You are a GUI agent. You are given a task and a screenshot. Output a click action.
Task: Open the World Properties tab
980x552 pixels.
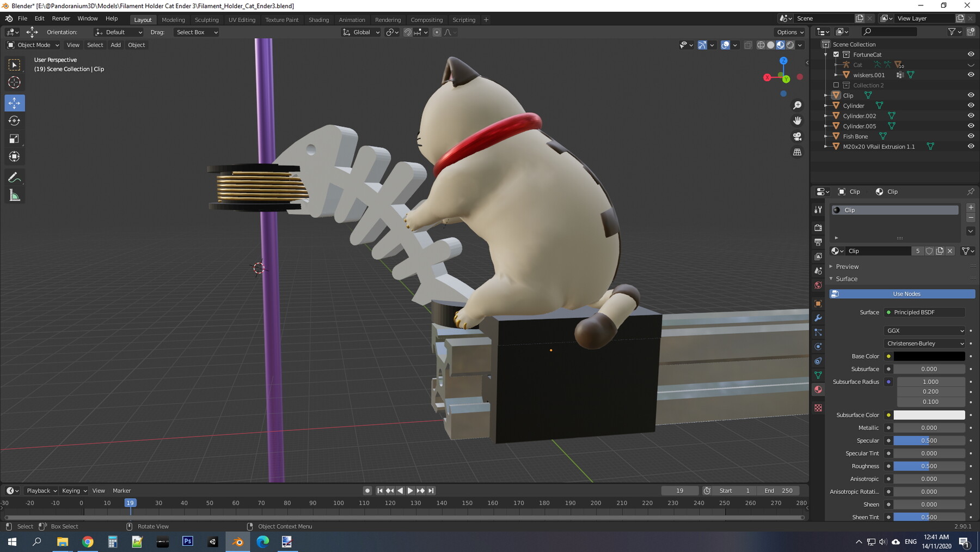pyautogui.click(x=818, y=286)
